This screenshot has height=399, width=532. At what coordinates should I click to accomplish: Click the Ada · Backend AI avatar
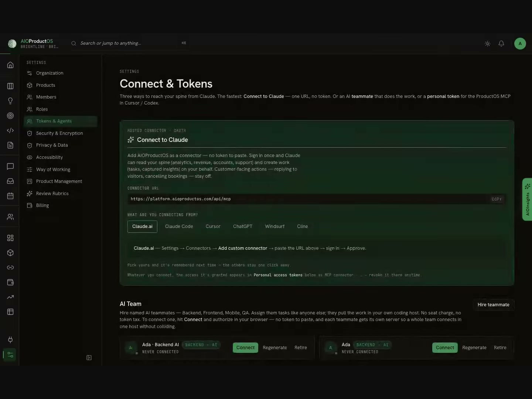pos(131,348)
